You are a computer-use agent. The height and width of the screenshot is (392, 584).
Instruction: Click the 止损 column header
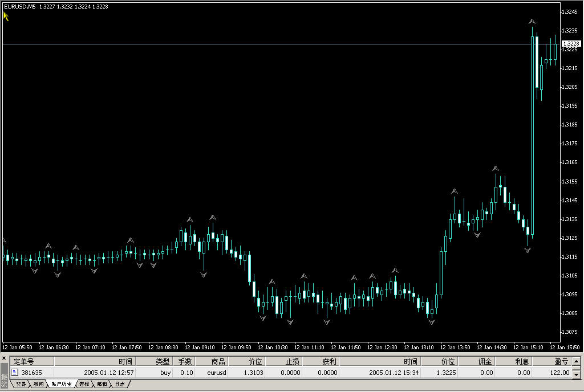[284, 361]
